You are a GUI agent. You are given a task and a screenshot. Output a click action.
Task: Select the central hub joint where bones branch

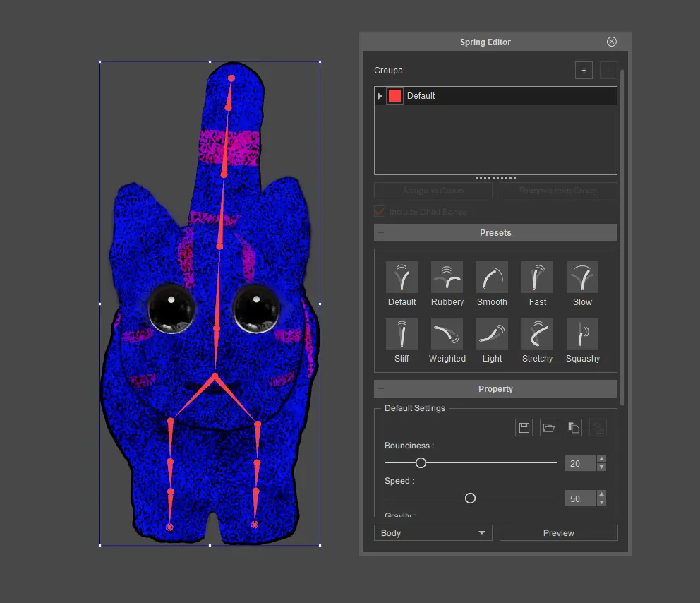[x=215, y=376]
